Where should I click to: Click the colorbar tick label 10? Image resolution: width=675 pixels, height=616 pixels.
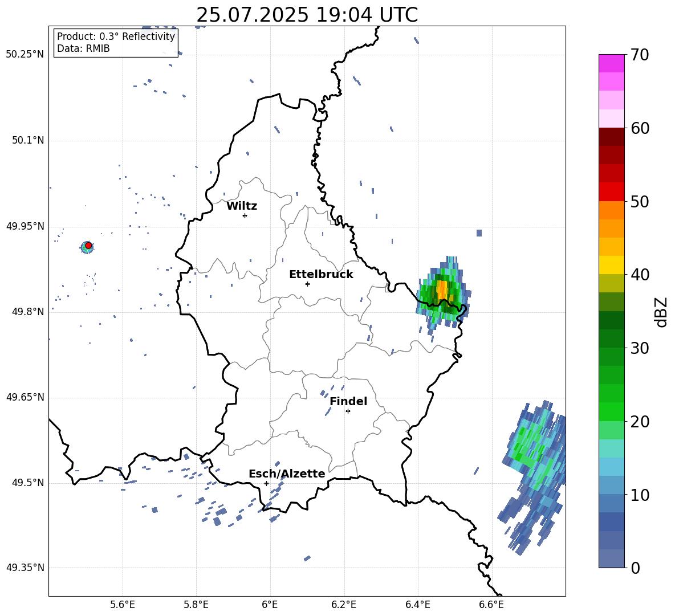[x=640, y=495]
